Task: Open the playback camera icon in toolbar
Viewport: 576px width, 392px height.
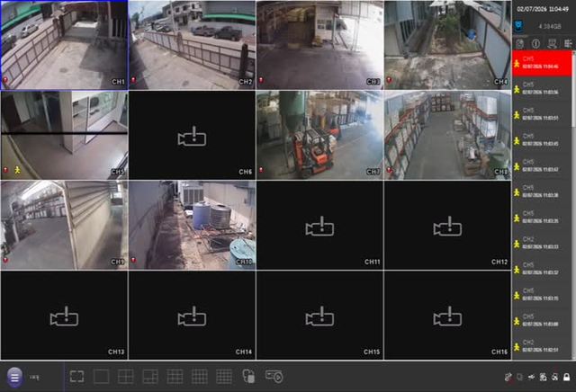Action: [274, 376]
